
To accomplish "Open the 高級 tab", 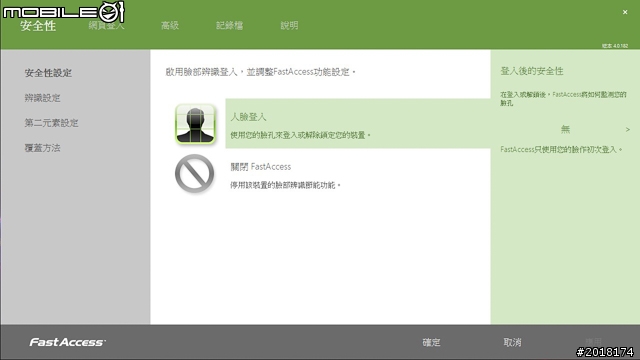I will pos(170,25).
